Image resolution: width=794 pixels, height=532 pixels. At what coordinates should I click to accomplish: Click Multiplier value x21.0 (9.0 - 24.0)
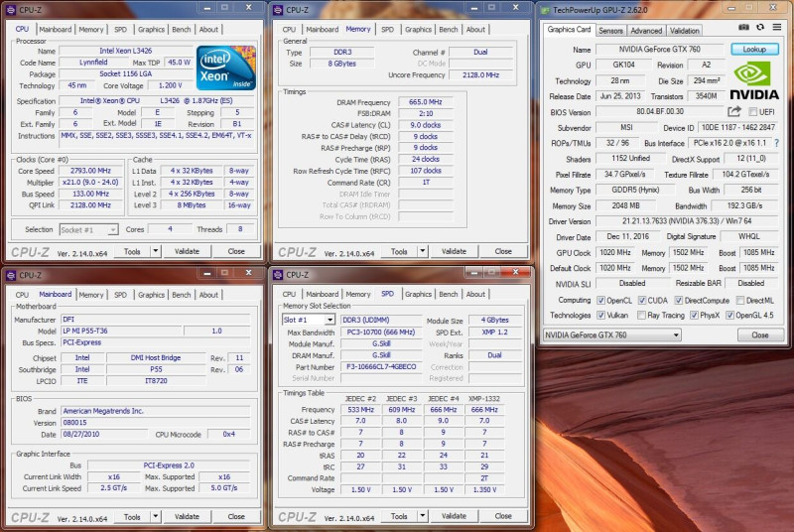pyautogui.click(x=90, y=183)
